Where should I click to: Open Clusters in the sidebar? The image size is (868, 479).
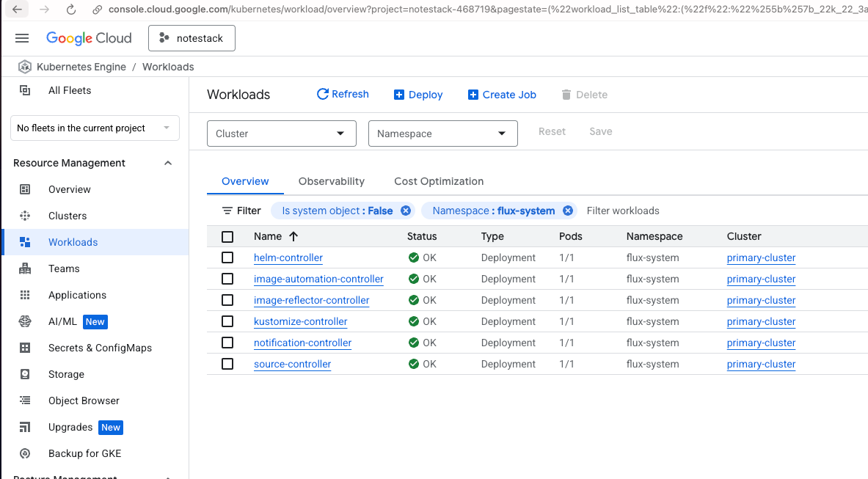point(68,216)
